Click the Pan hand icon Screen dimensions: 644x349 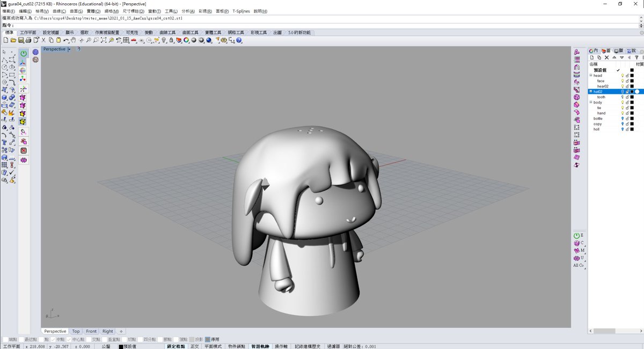[x=74, y=40]
